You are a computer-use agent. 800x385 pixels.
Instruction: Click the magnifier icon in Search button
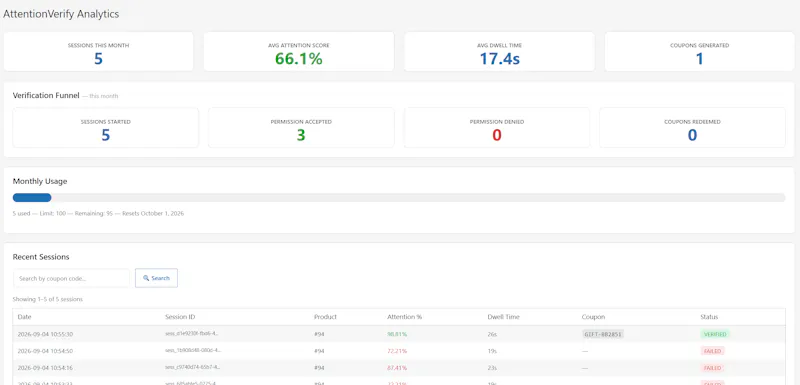pyautogui.click(x=146, y=278)
